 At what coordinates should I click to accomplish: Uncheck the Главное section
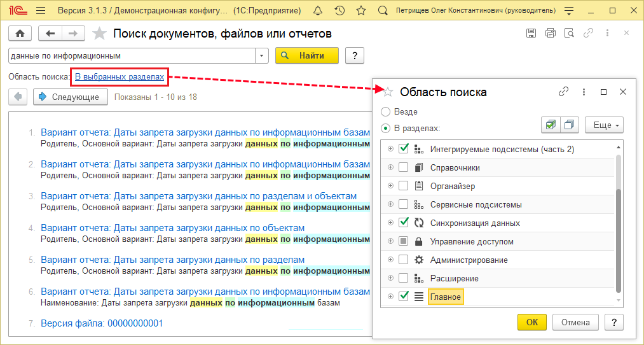[x=404, y=297]
